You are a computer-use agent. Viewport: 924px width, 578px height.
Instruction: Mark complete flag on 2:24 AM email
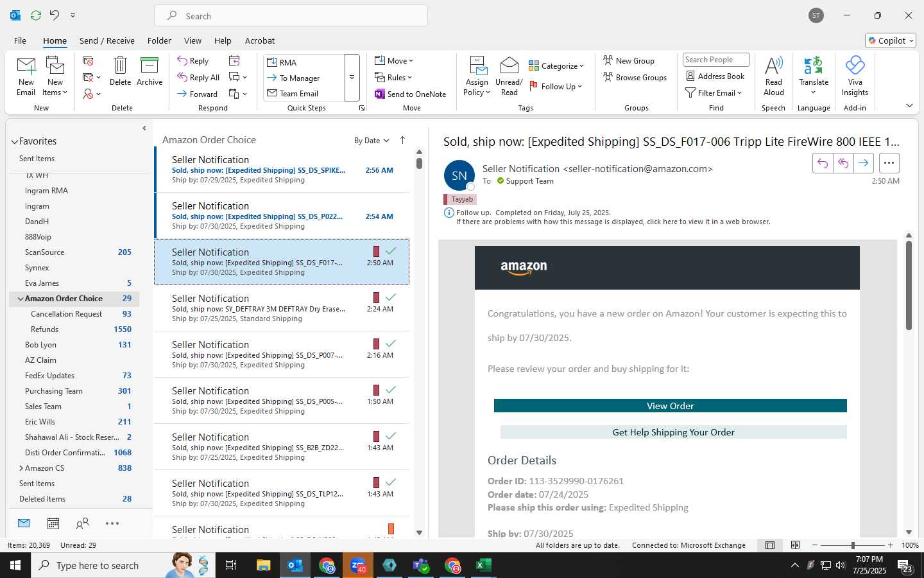(x=390, y=297)
